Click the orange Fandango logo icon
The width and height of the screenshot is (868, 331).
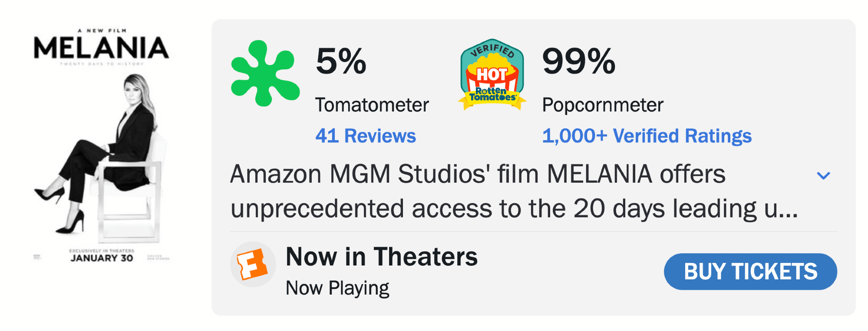tap(253, 264)
